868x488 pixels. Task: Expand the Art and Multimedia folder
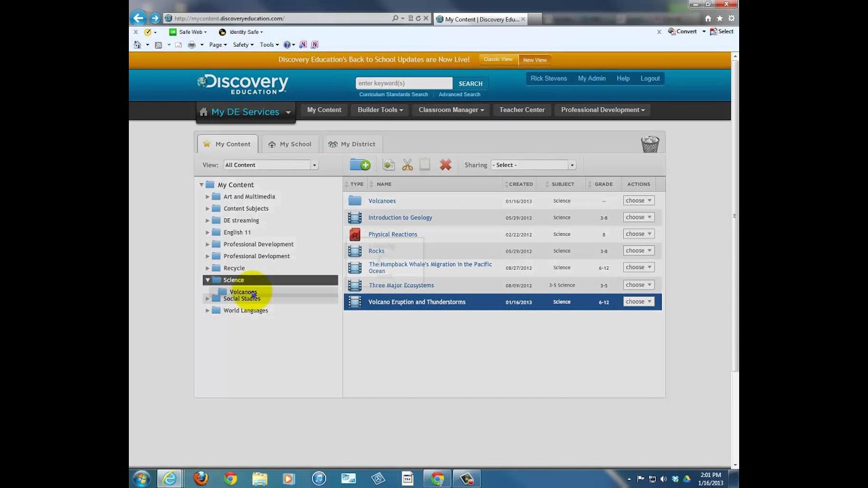pos(208,197)
